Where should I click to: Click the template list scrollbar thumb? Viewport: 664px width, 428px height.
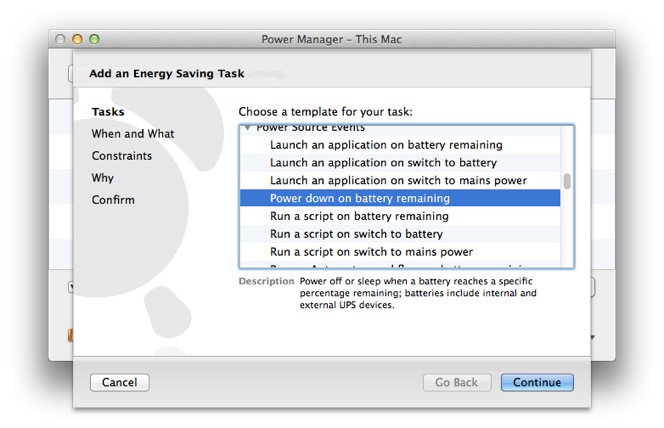[567, 181]
